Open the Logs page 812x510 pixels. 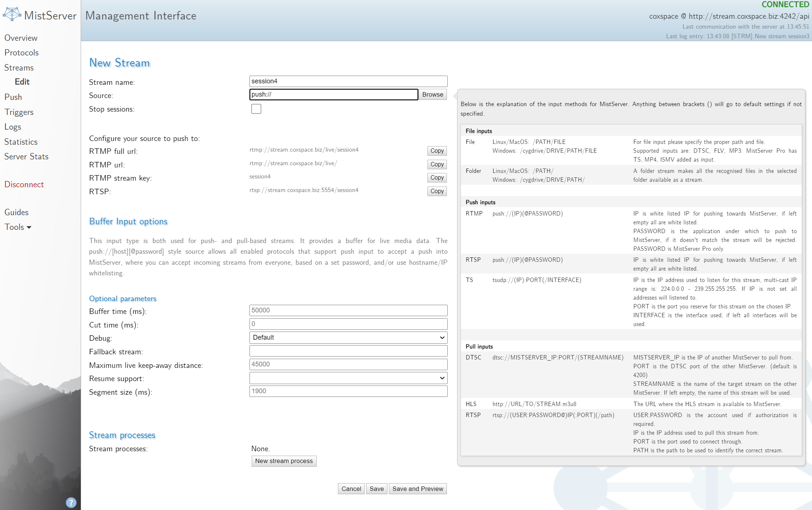pyautogui.click(x=13, y=127)
